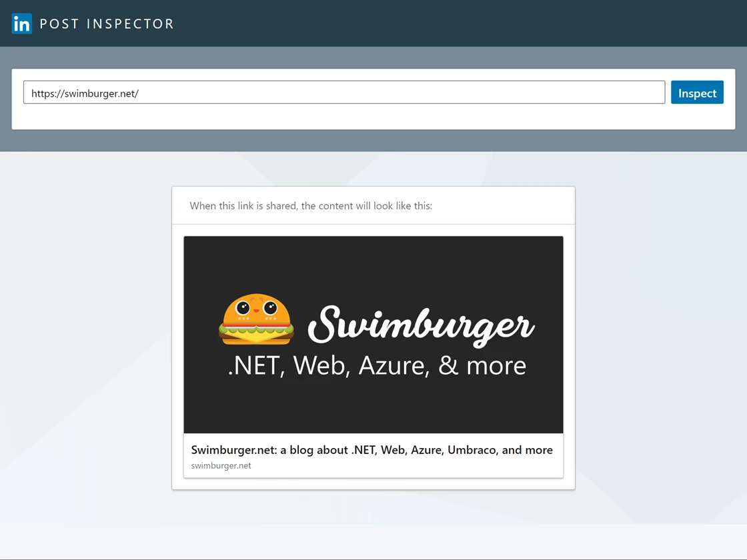747x560 pixels.
Task: Open the Swimburger preview image
Action: 373,335
